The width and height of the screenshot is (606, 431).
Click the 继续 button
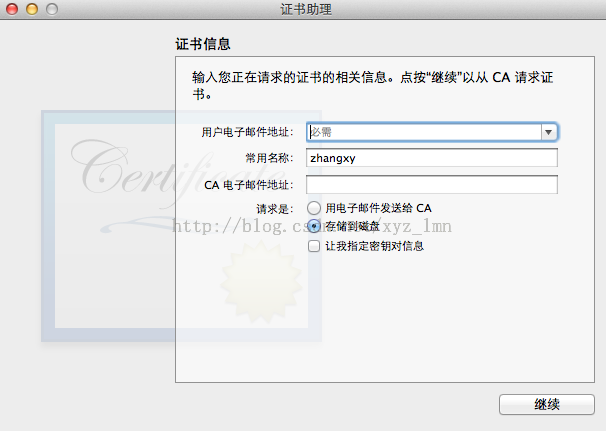tap(546, 404)
